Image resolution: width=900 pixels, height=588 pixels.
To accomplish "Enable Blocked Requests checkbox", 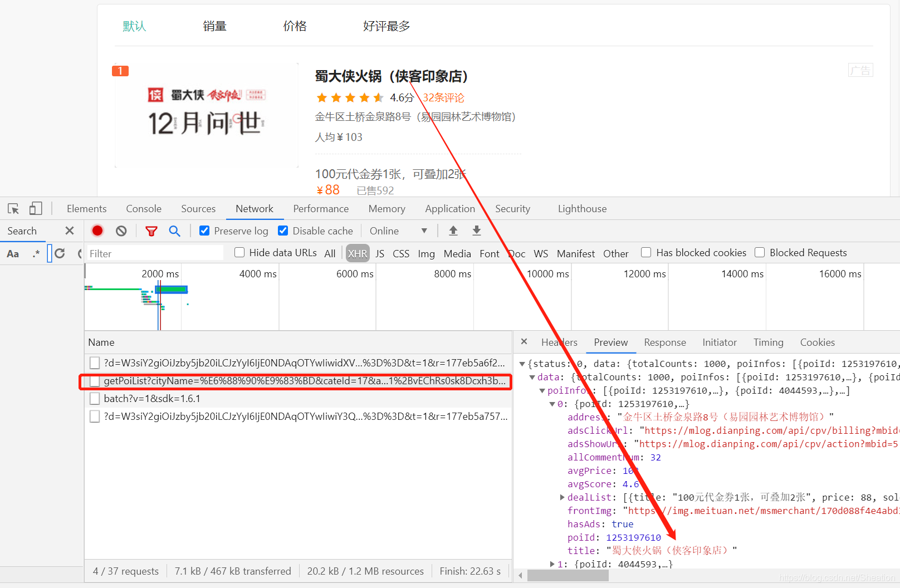I will pos(760,252).
